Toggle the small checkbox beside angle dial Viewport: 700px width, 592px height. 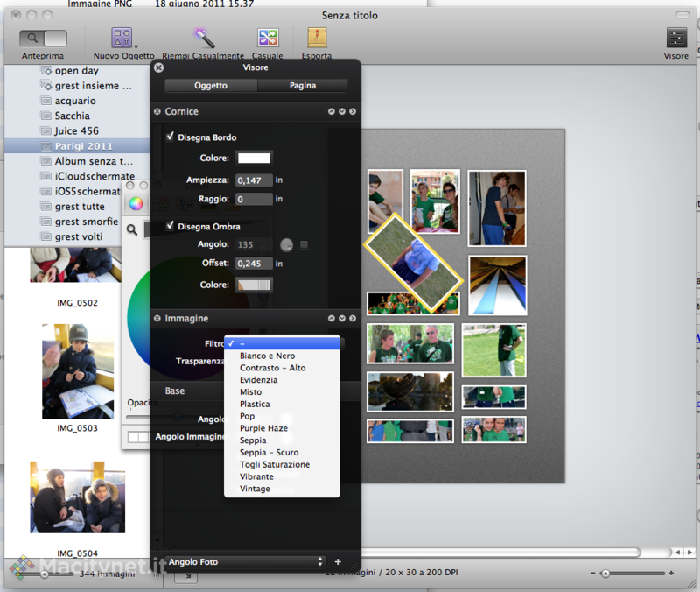(x=304, y=244)
